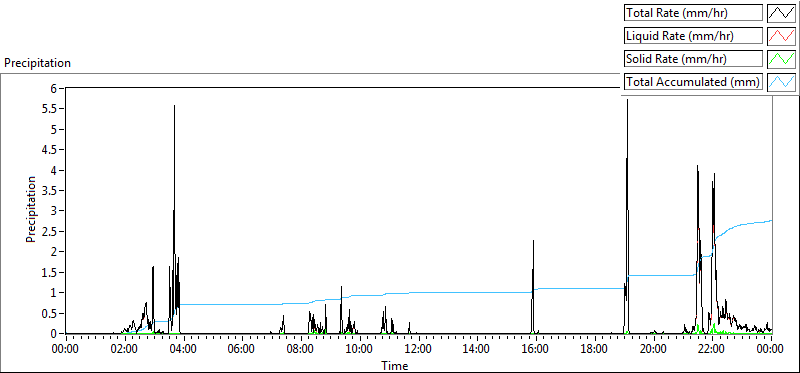800x373 pixels.
Task: Click the Precipitation graph caption above plot
Action: 37,63
